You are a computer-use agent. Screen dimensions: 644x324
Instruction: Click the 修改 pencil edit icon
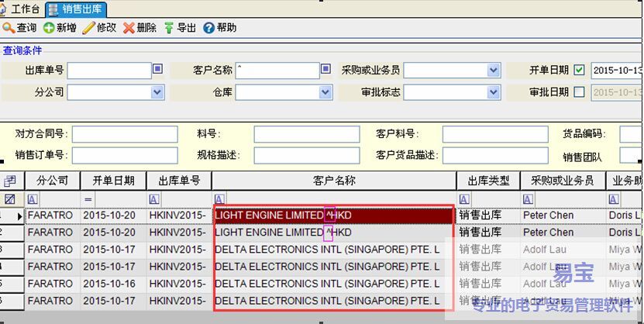click(x=88, y=28)
